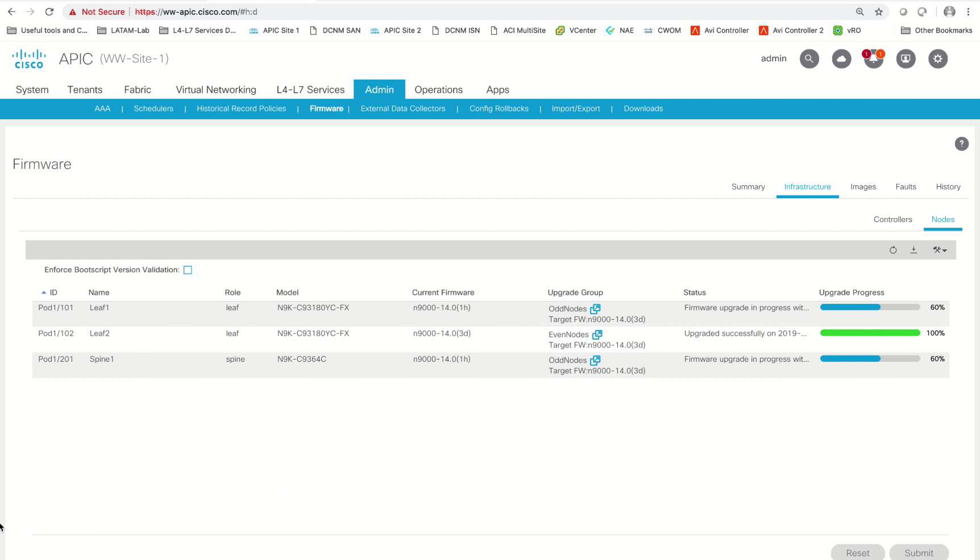The image size is (980, 560).
Task: View the alerts bell notifications
Action: coord(874,58)
